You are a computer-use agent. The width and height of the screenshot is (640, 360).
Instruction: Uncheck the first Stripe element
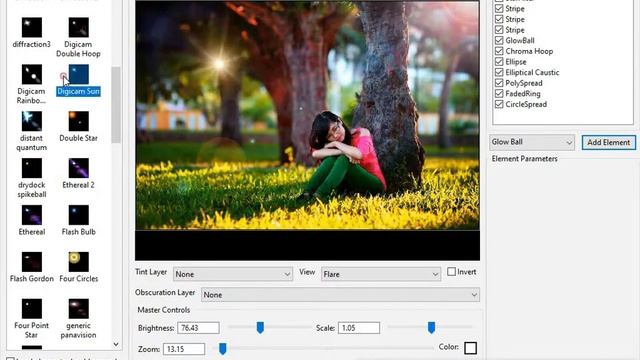click(499, 9)
